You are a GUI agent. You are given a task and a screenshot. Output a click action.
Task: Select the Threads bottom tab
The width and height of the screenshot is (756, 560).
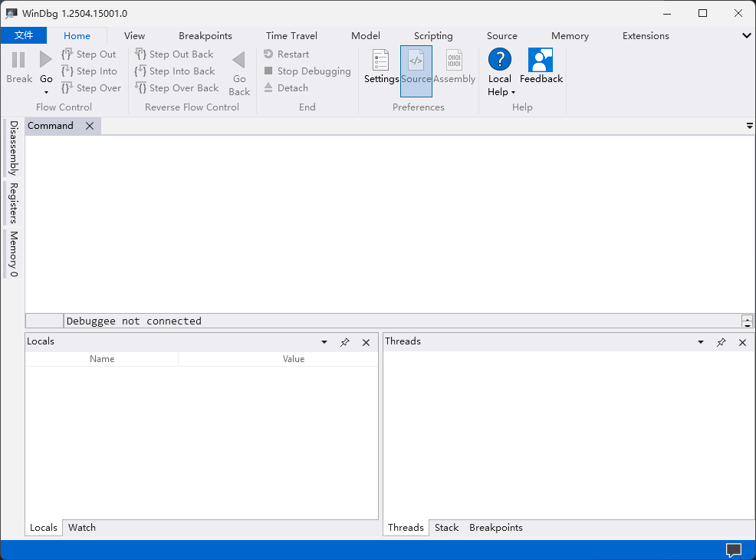click(406, 528)
